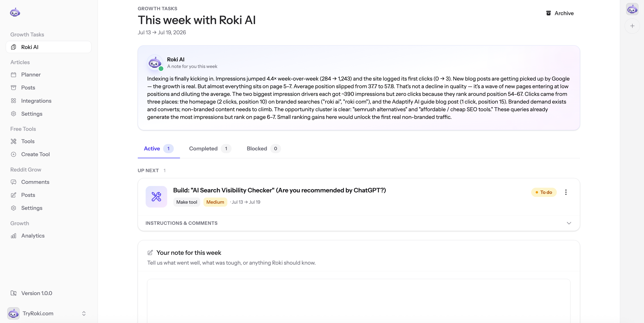
Task: Open the Analytics bar chart icon
Action: (13, 236)
